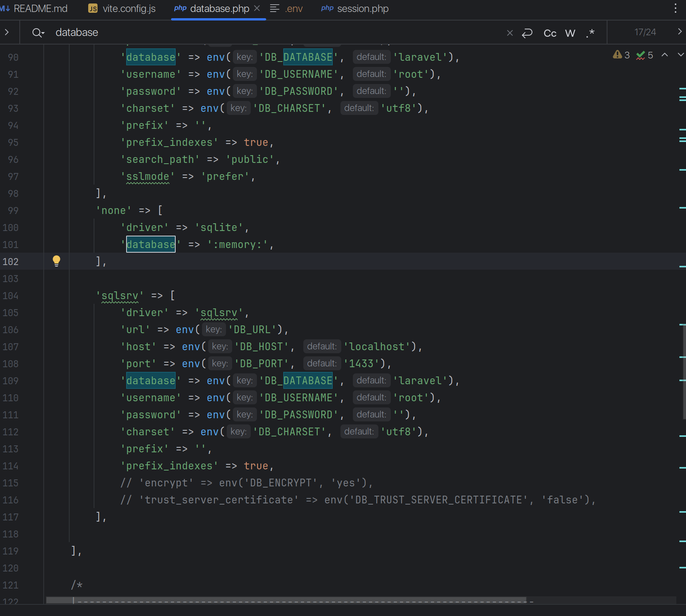Click the horizontal scrollbar at bottom
686x616 pixels.
coord(286,600)
